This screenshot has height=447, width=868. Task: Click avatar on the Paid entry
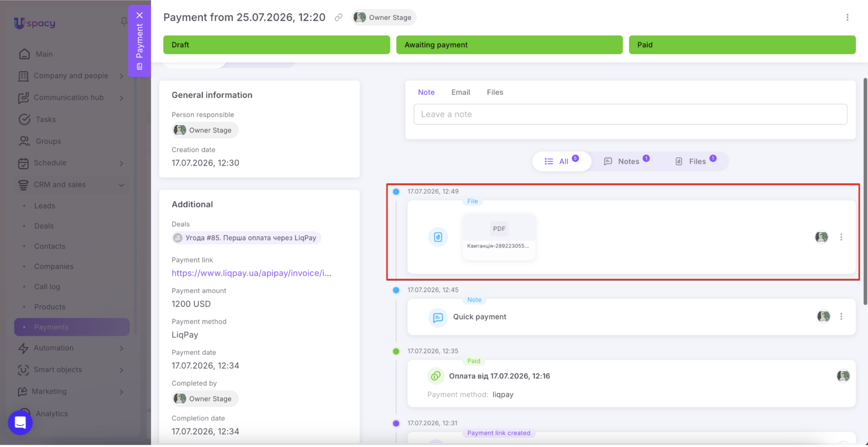click(843, 376)
